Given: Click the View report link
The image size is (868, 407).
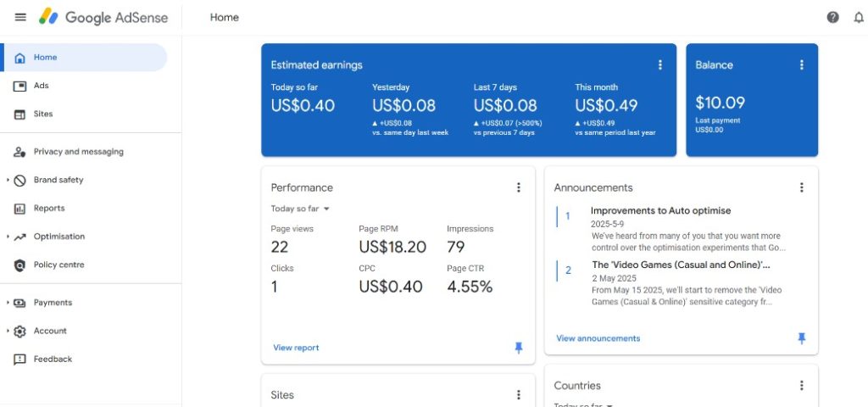Looking at the screenshot, I should [296, 348].
